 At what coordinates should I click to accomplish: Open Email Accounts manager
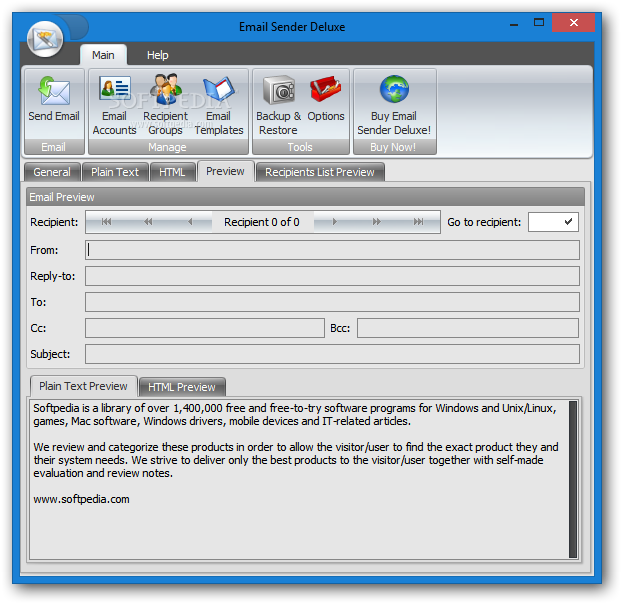coord(114,105)
